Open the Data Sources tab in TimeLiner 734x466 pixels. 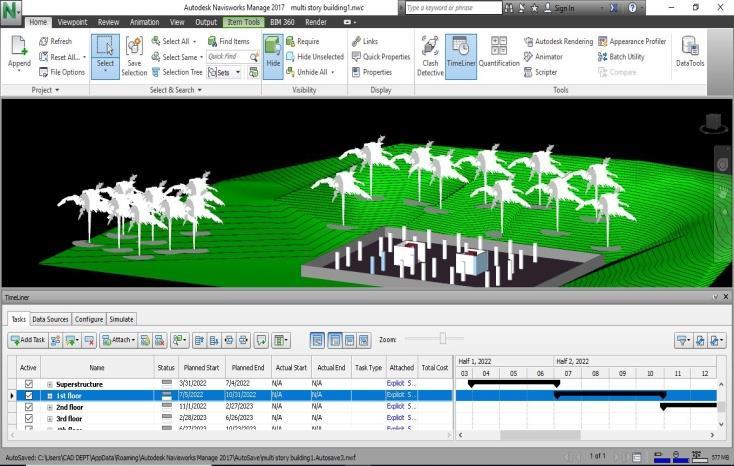click(50, 319)
